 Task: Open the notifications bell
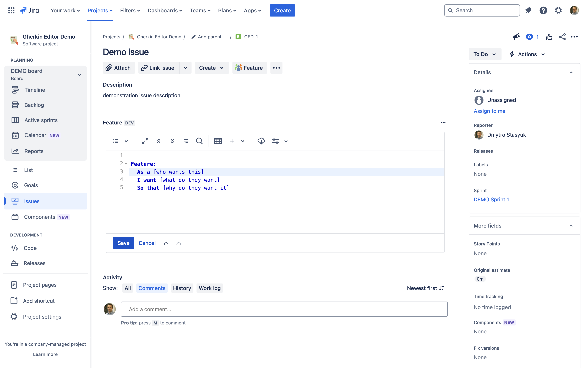click(x=528, y=10)
